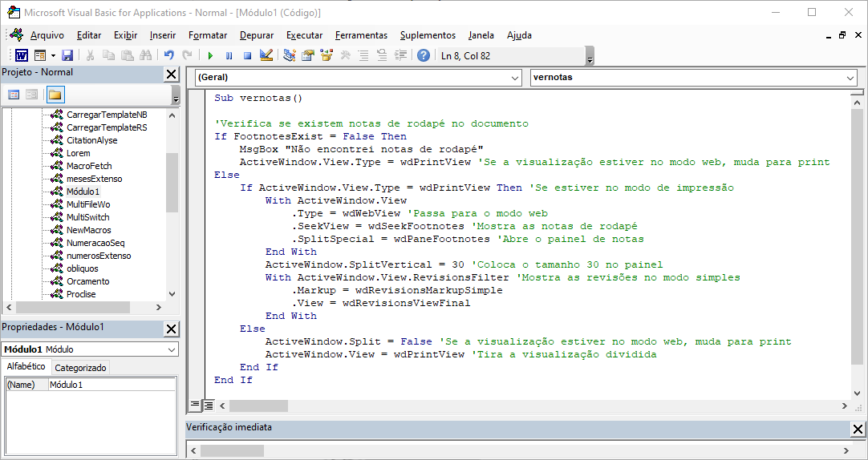Image resolution: width=868 pixels, height=460 pixels.
Task: Select the Proclise module
Action: [x=81, y=294]
